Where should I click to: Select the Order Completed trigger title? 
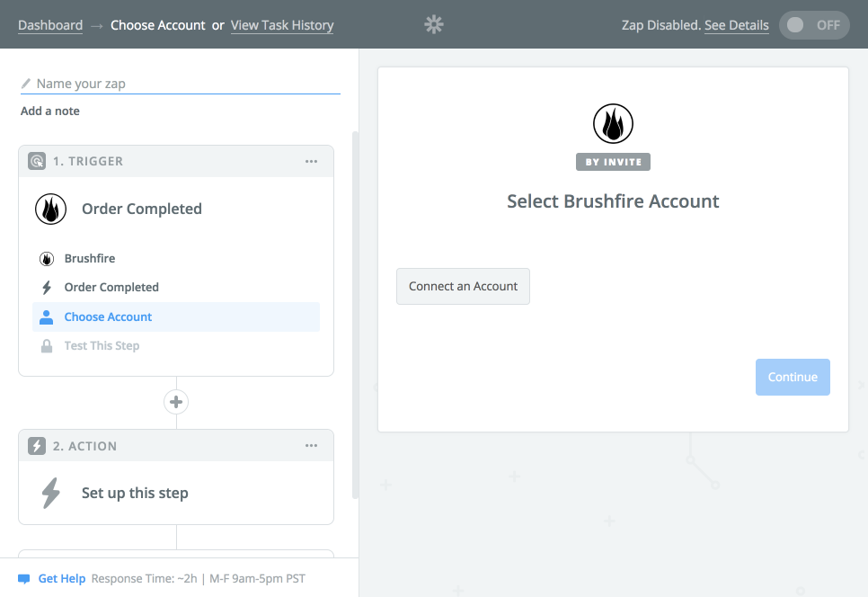point(142,209)
